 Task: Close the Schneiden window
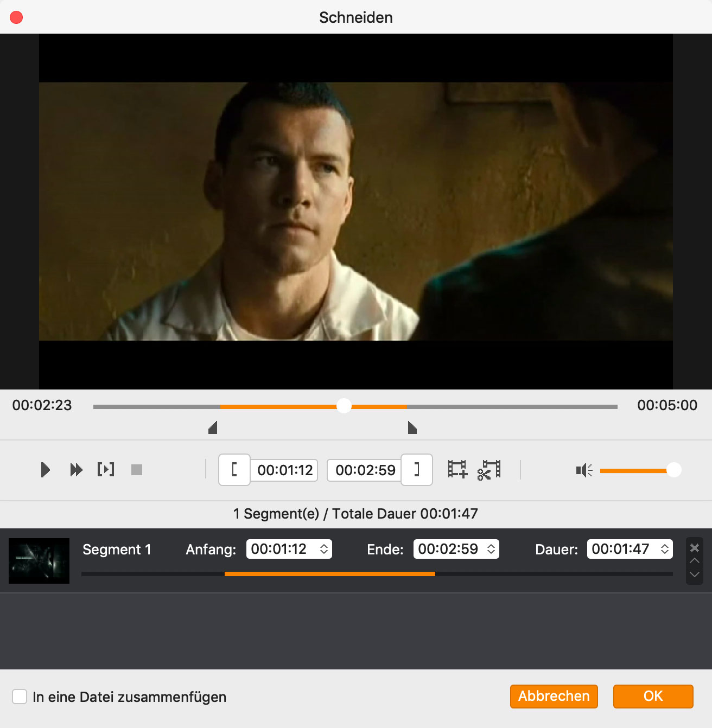point(17,17)
